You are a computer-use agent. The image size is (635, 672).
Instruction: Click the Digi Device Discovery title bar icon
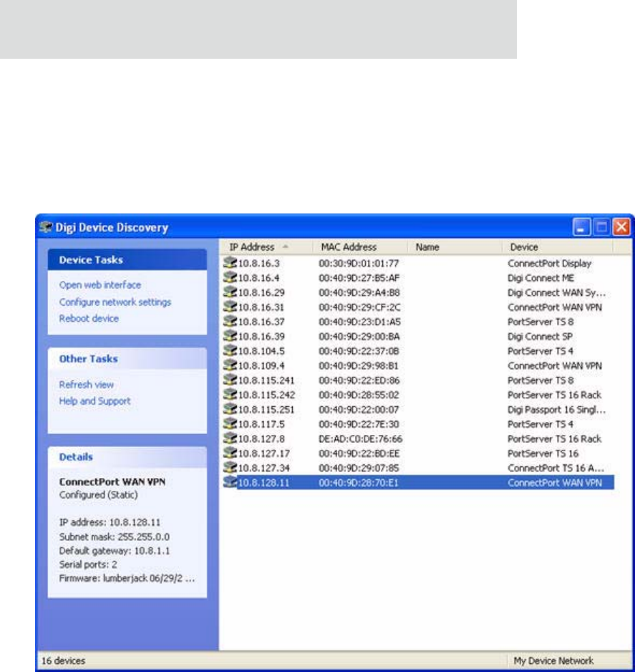46,227
